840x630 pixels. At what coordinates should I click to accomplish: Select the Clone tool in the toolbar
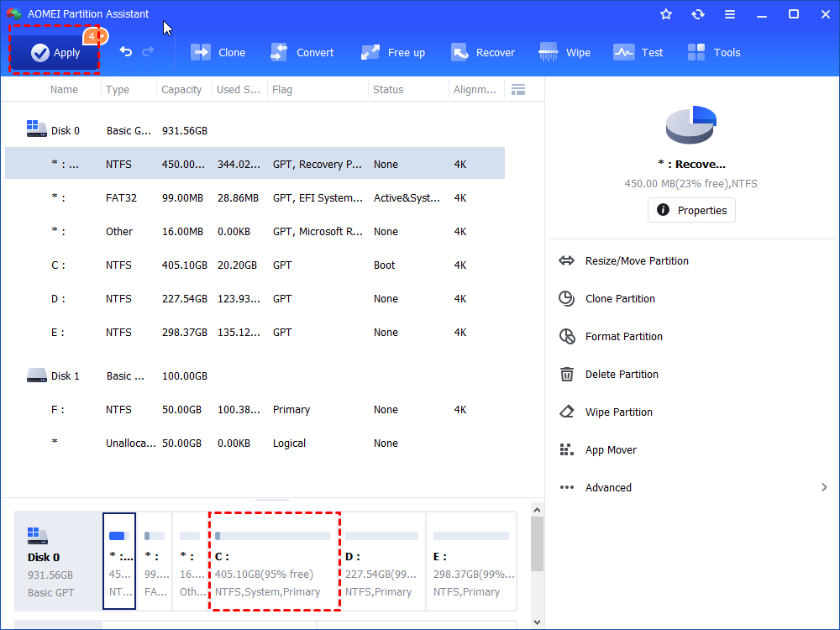[218, 52]
